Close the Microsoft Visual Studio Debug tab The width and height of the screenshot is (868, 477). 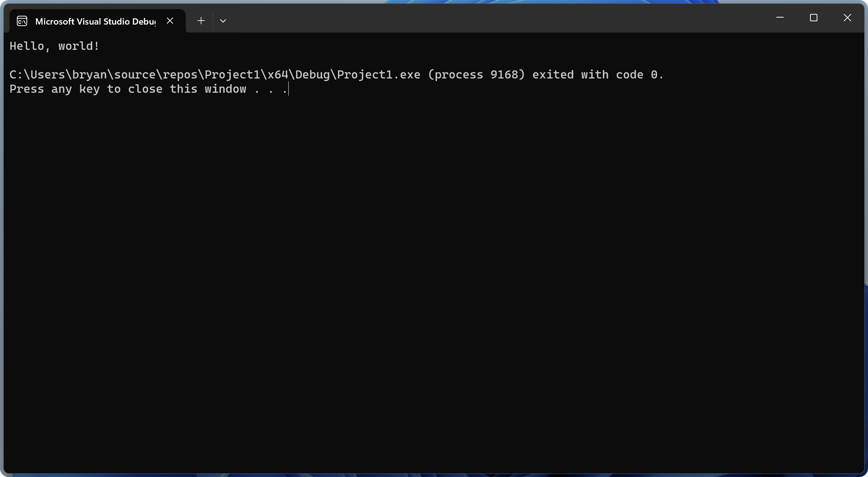(x=170, y=21)
